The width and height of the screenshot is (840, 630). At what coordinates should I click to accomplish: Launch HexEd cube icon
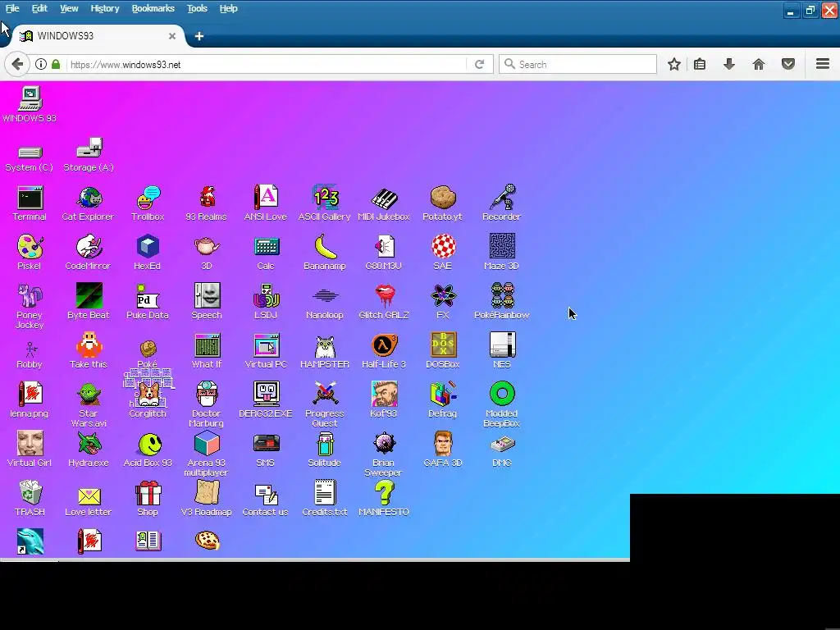[148, 253]
